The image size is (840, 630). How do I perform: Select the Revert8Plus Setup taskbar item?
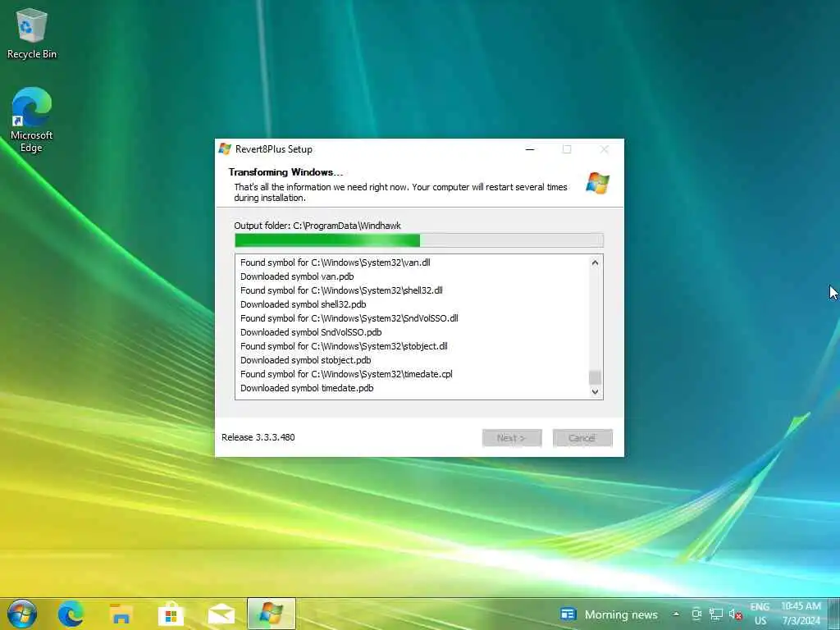pos(271,614)
